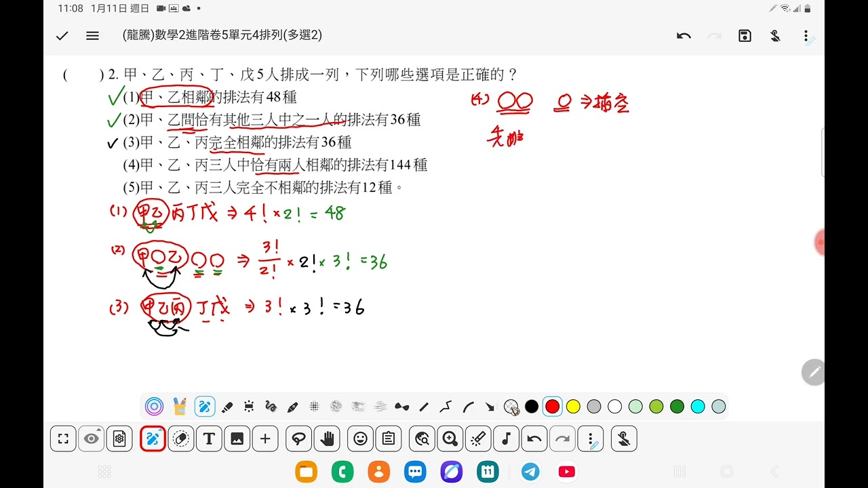This screenshot has height=488, width=868.
Task: Open Telegram from the dock
Action: (x=531, y=472)
